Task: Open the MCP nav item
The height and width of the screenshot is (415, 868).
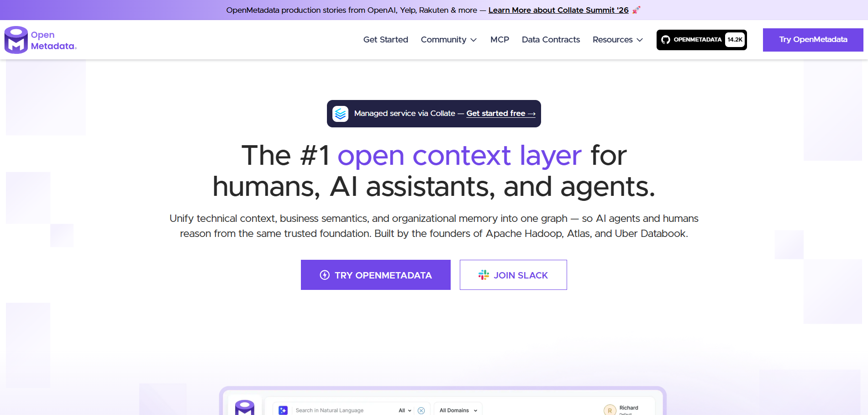Action: coord(500,40)
